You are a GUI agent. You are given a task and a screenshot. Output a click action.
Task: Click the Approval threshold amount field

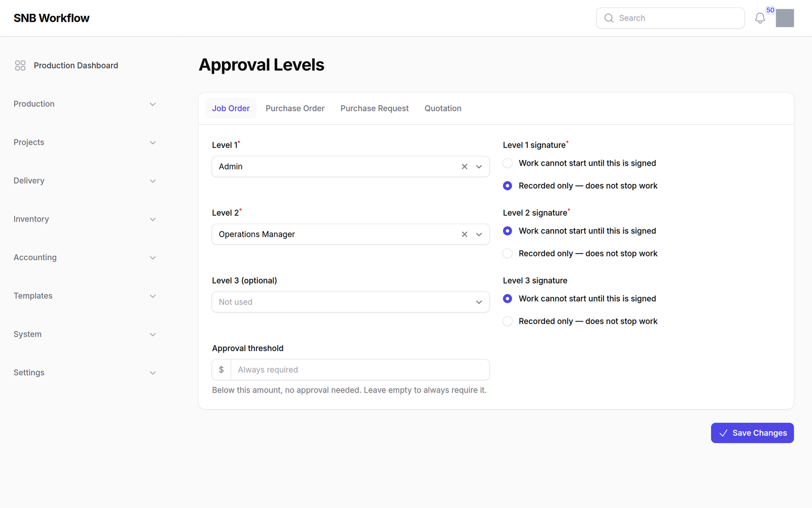click(x=360, y=370)
